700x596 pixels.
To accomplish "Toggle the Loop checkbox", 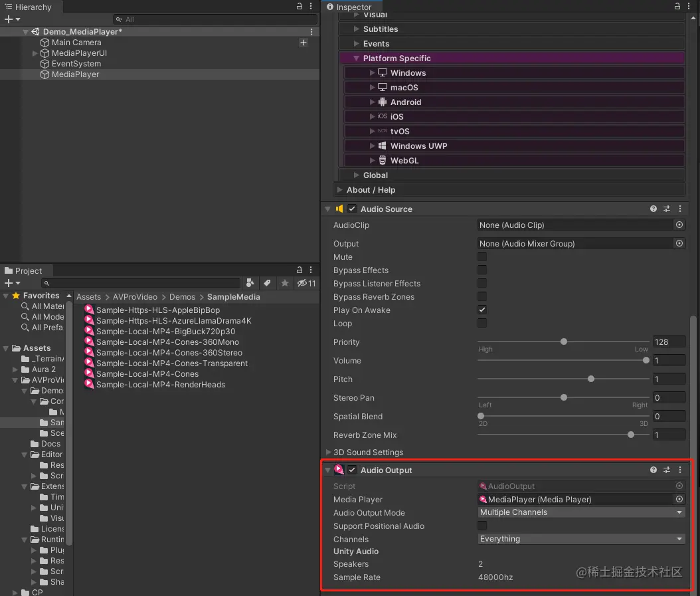I will (x=482, y=323).
